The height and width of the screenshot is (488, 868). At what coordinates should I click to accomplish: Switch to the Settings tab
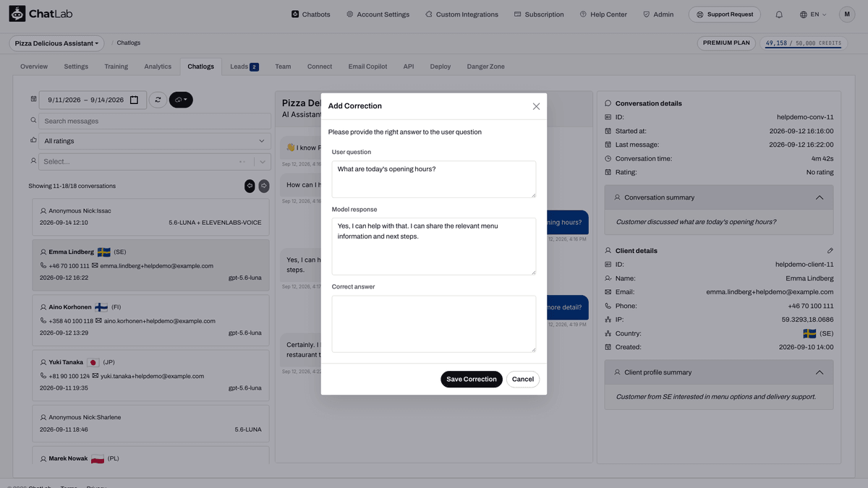pyautogui.click(x=76, y=67)
